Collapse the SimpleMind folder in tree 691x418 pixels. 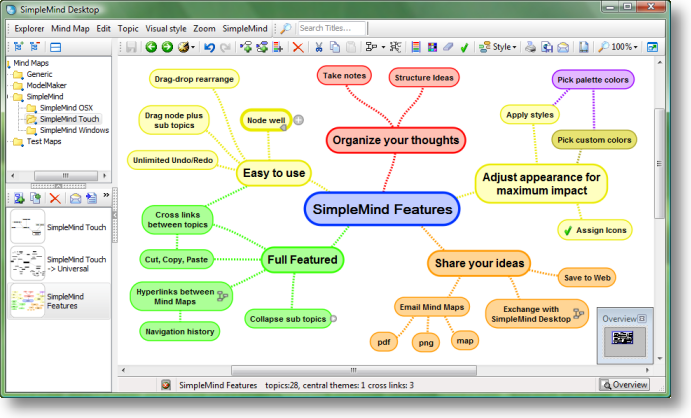coord(8,96)
